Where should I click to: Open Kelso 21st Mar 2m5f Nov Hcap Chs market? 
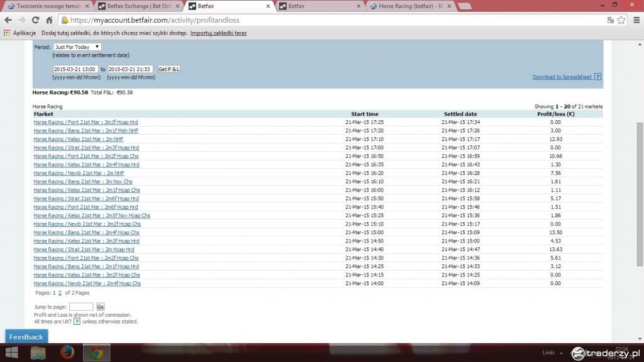coord(92,215)
